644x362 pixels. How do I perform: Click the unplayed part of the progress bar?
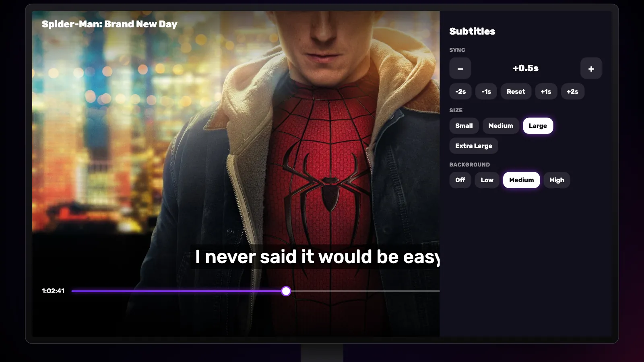point(365,291)
